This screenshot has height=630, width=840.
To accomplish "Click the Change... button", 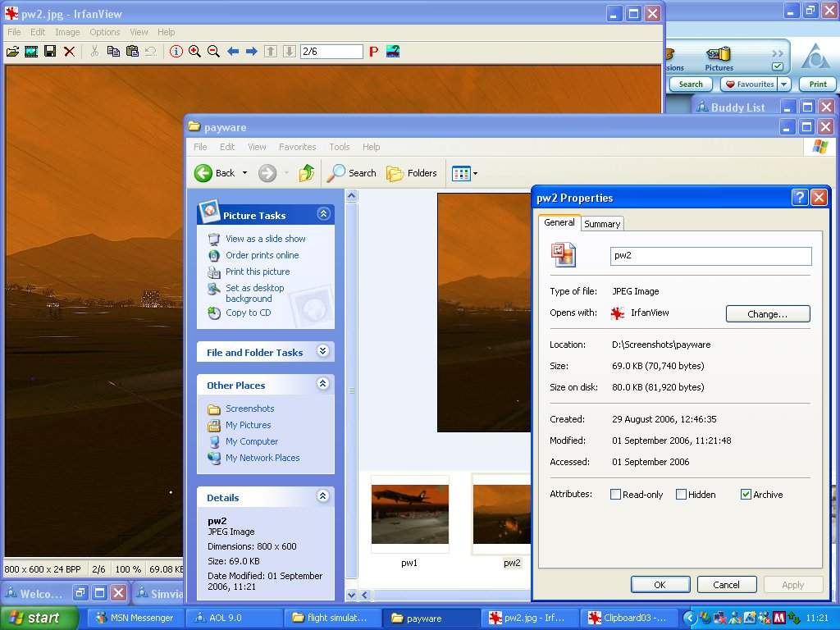I will (768, 314).
